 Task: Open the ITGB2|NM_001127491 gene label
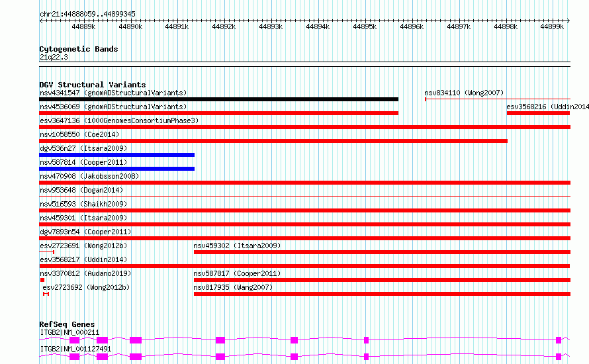75,349
